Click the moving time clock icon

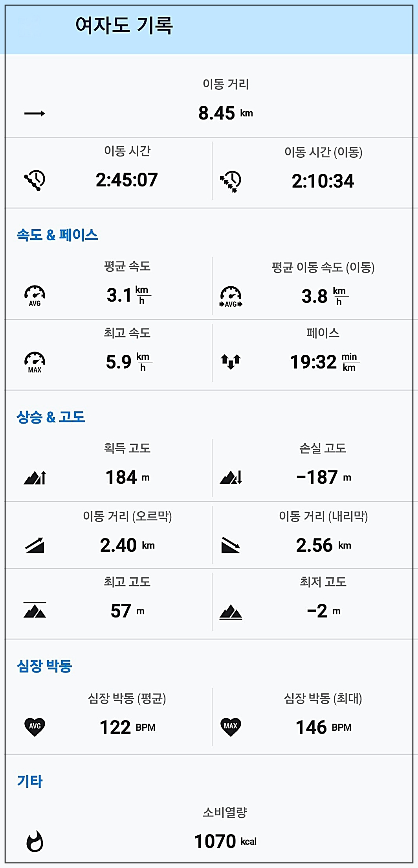click(x=231, y=182)
